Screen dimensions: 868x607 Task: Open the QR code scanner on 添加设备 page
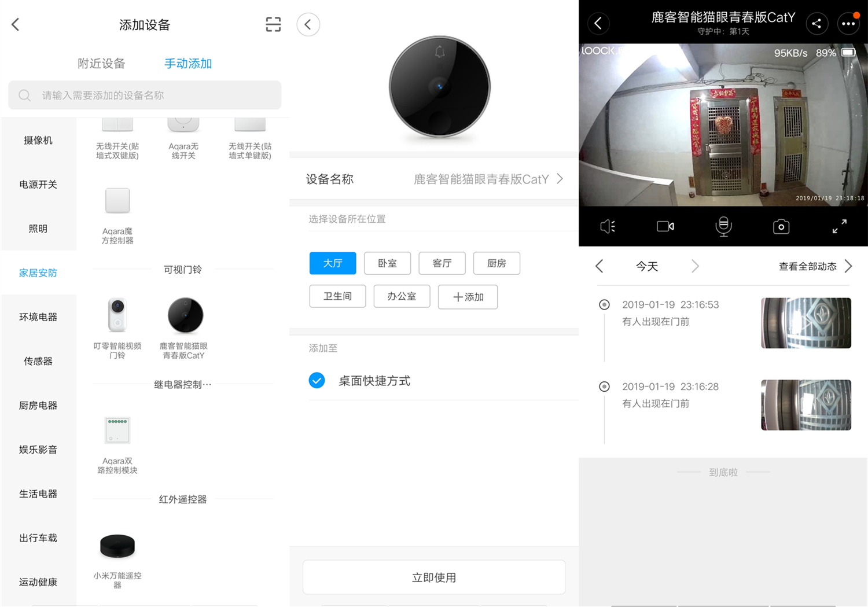pyautogui.click(x=272, y=24)
